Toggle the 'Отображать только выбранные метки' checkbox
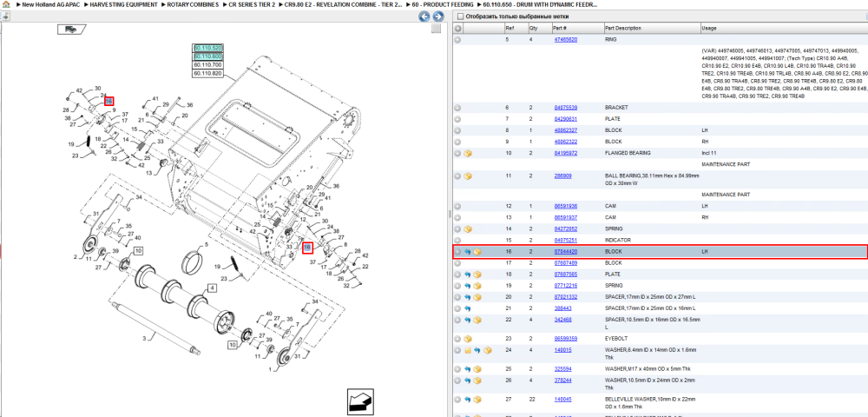868x417 pixels. pyautogui.click(x=461, y=17)
